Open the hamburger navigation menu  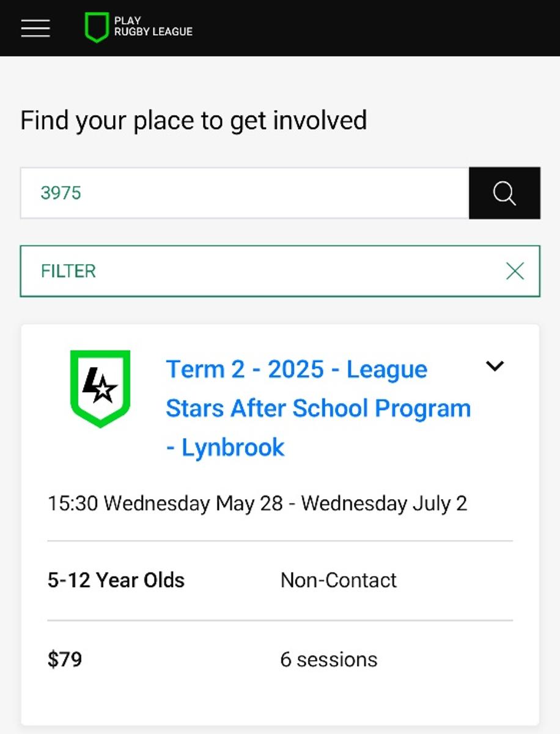pyautogui.click(x=35, y=28)
